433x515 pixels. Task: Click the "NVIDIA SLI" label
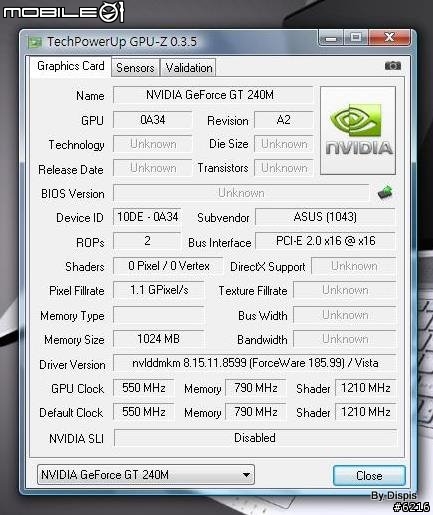coord(76,439)
